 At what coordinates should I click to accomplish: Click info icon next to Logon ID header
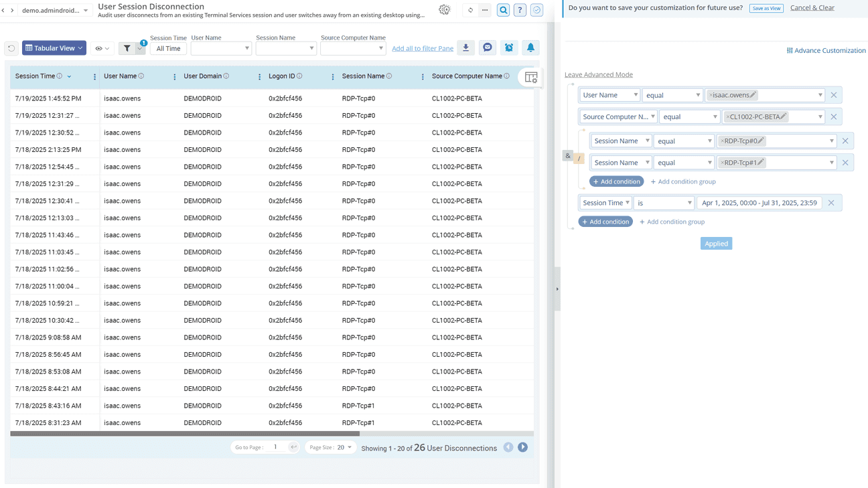[x=299, y=76]
